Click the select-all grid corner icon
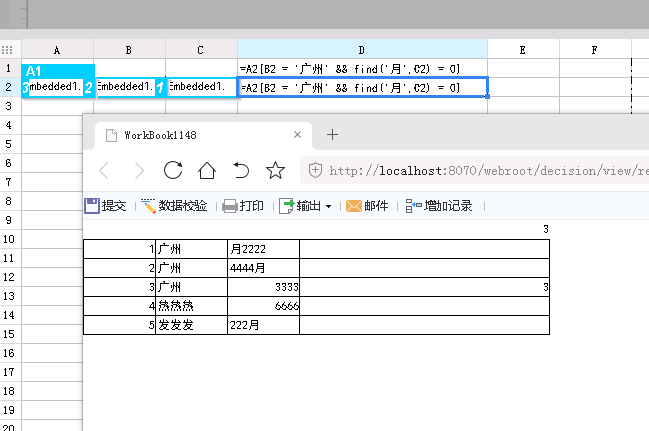 pyautogui.click(x=7, y=50)
